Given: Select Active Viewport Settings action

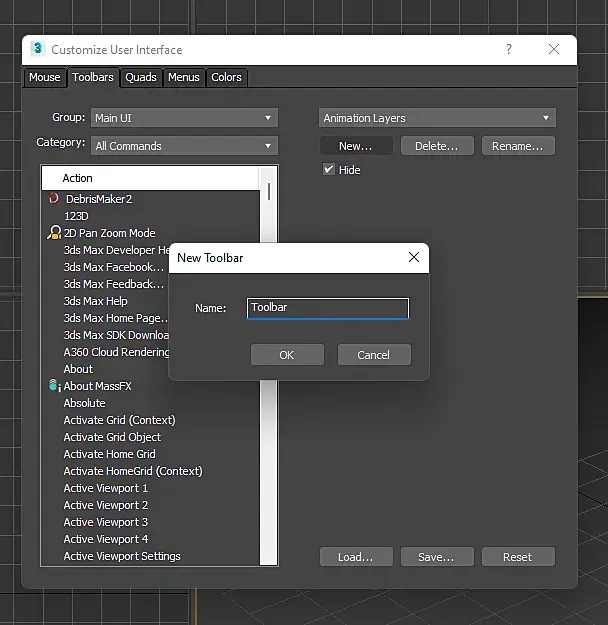Looking at the screenshot, I should pyautogui.click(x=122, y=556).
